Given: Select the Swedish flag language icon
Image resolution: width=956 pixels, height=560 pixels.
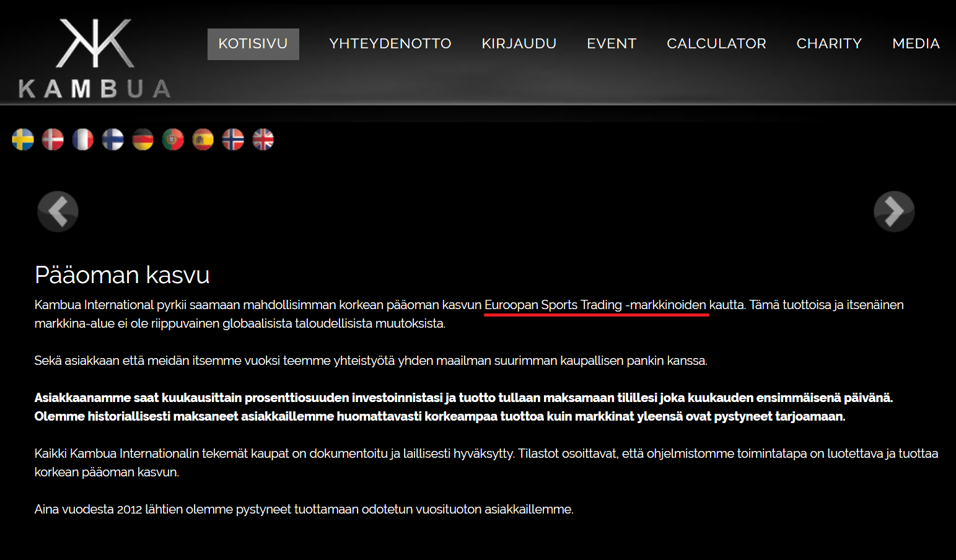Looking at the screenshot, I should click(x=23, y=139).
